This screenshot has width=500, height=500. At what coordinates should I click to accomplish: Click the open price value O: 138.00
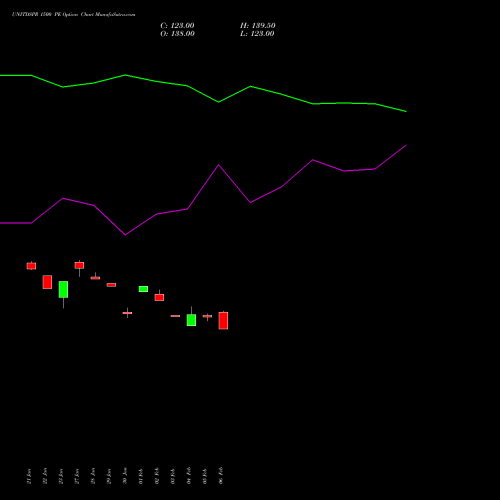point(177,34)
